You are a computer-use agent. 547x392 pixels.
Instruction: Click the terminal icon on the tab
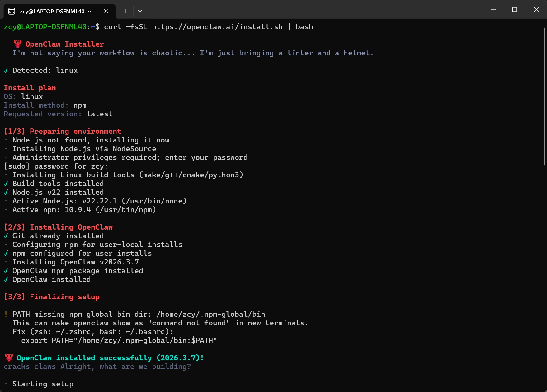point(12,12)
